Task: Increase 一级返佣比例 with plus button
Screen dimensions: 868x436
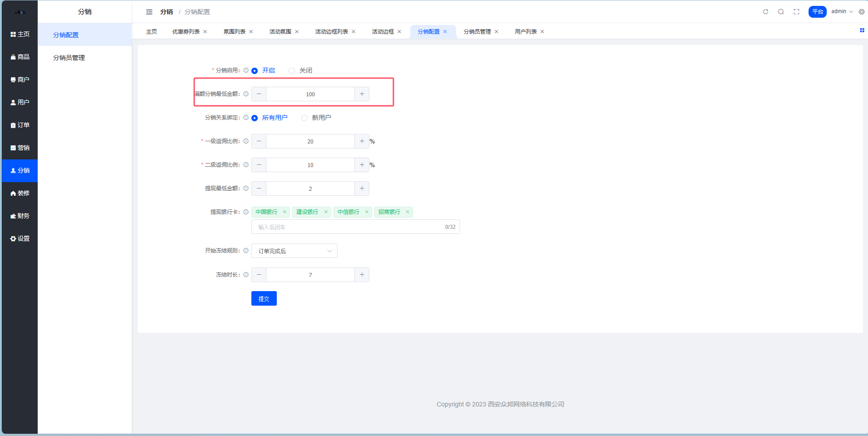Action: pyautogui.click(x=362, y=141)
